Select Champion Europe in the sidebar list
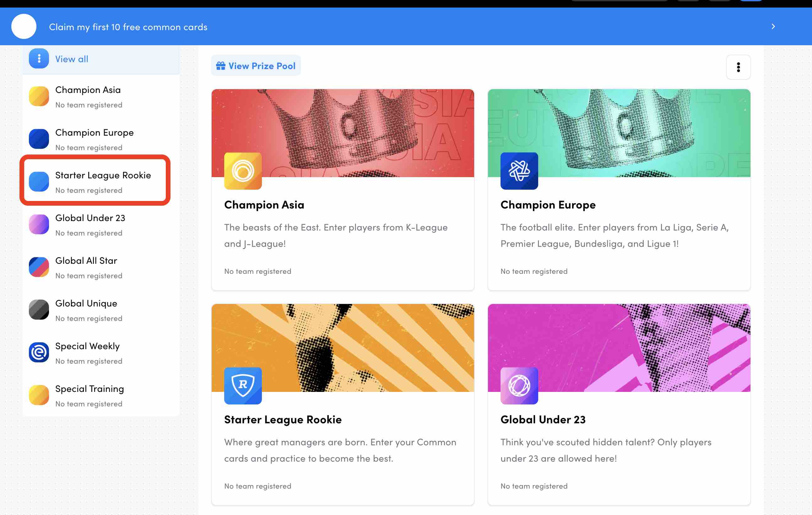 pos(101,139)
